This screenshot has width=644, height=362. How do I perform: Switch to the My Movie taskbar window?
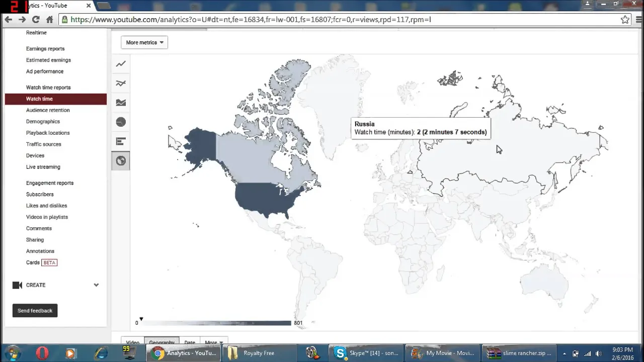pos(443,353)
